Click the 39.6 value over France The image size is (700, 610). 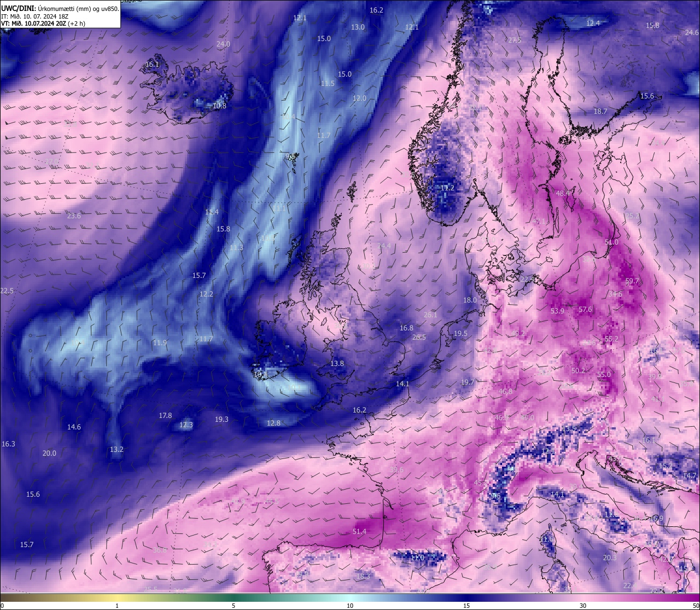[396, 469]
